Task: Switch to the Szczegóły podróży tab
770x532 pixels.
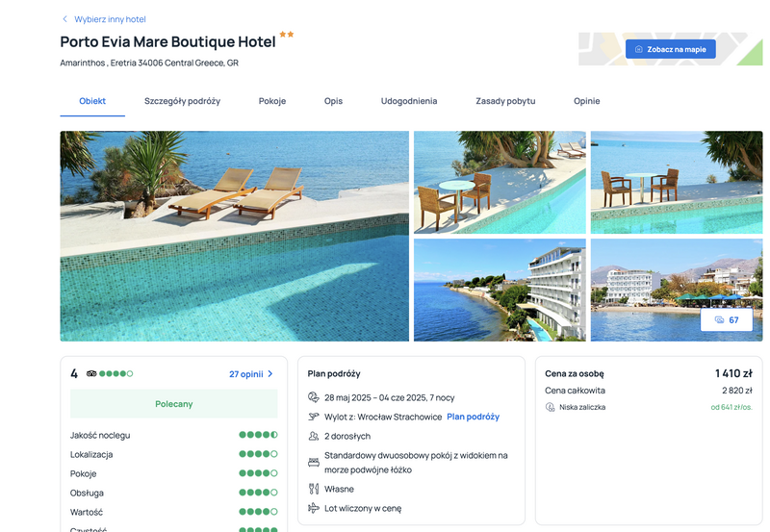Action: coord(182,101)
